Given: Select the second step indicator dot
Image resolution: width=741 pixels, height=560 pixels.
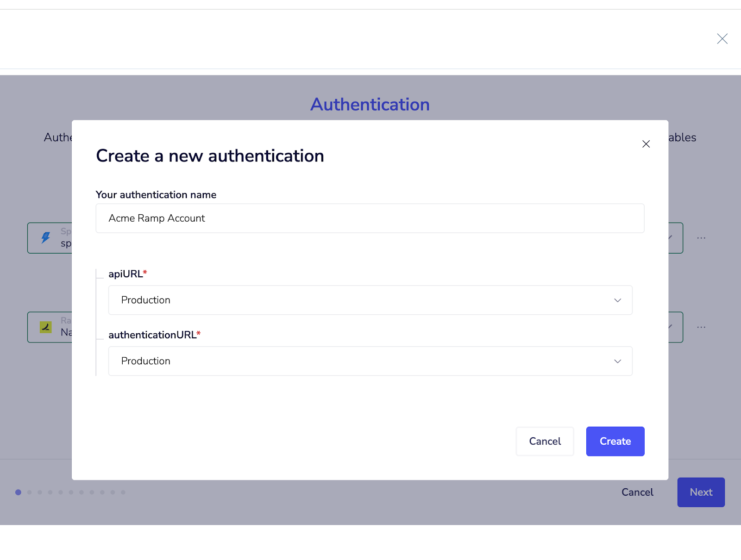Looking at the screenshot, I should point(29,492).
